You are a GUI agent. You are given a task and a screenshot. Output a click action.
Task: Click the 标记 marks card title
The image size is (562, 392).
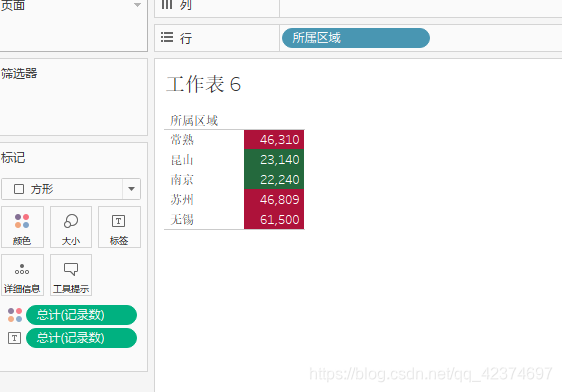[13, 158]
